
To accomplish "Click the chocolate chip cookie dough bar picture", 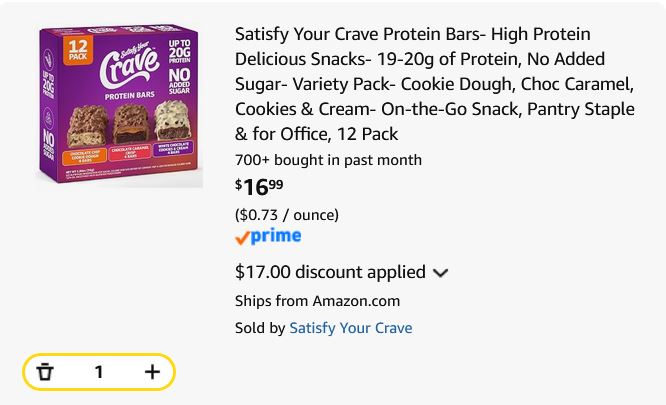I will coord(87,127).
